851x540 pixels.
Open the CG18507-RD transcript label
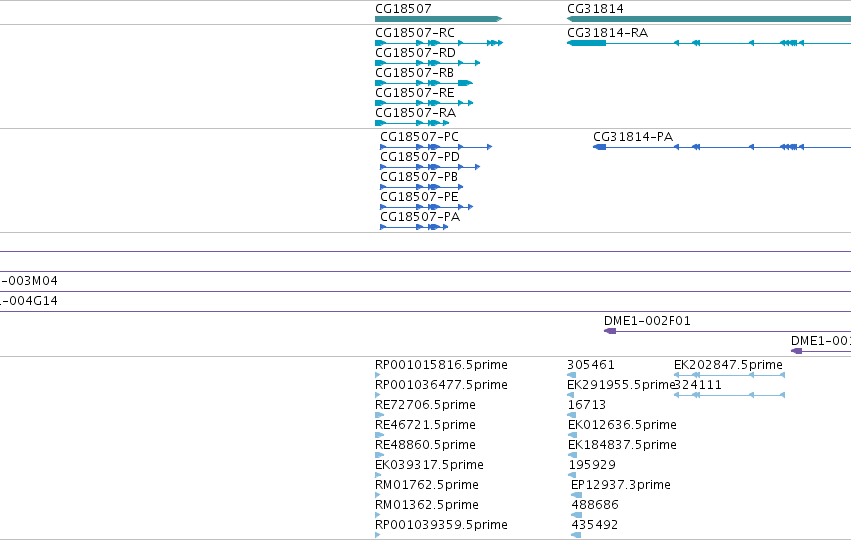[415, 53]
